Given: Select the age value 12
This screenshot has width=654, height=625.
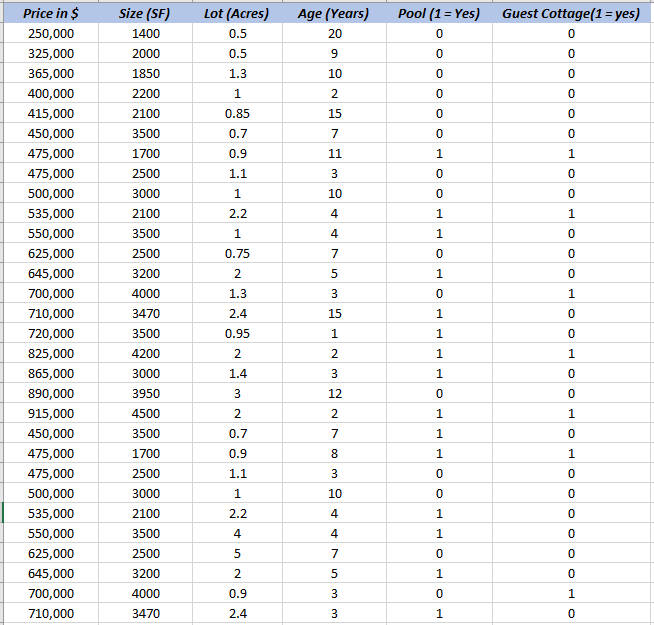Looking at the screenshot, I should 335,393.
